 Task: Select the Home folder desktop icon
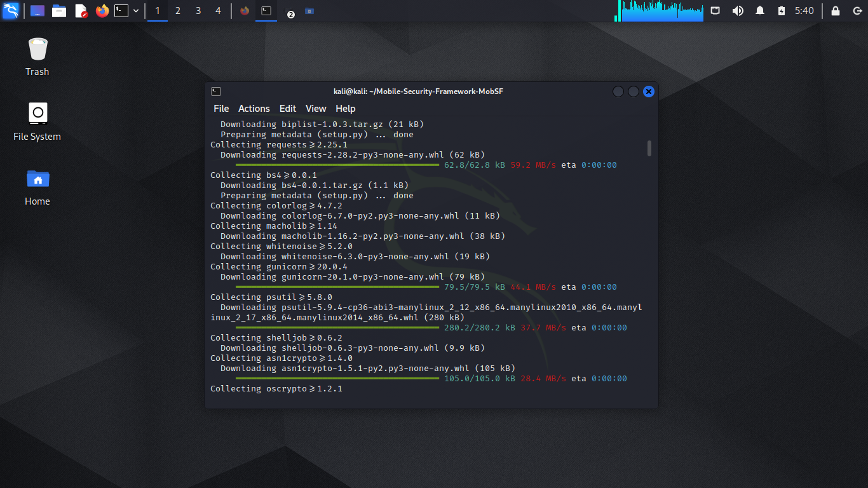37,186
